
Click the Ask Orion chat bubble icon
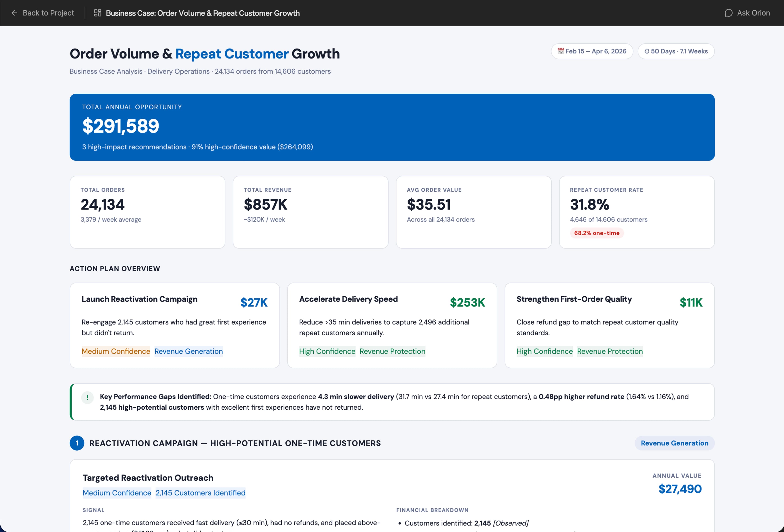tap(728, 13)
